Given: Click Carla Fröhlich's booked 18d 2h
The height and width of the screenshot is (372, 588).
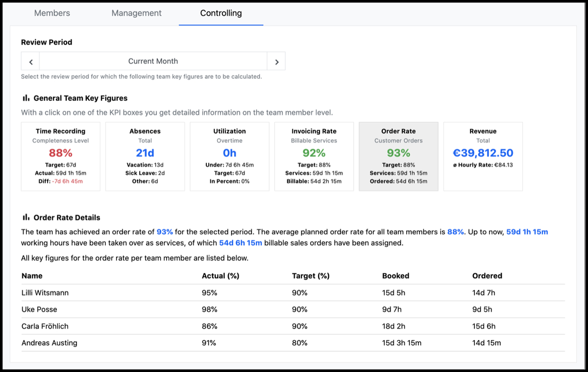Looking at the screenshot, I should click(394, 326).
